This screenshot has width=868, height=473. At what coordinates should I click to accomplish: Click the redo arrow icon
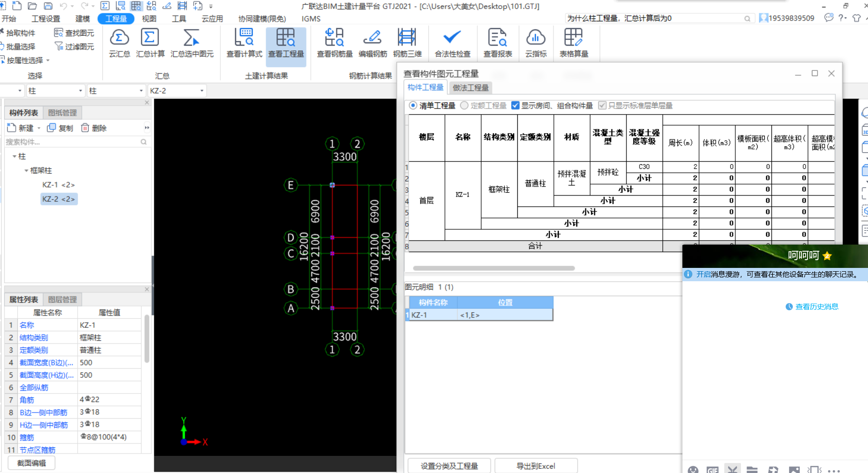pyautogui.click(x=85, y=6)
